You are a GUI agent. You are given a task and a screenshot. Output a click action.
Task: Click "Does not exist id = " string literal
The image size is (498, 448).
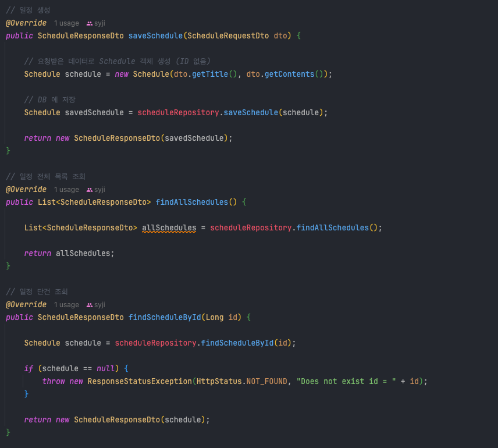click(x=346, y=381)
